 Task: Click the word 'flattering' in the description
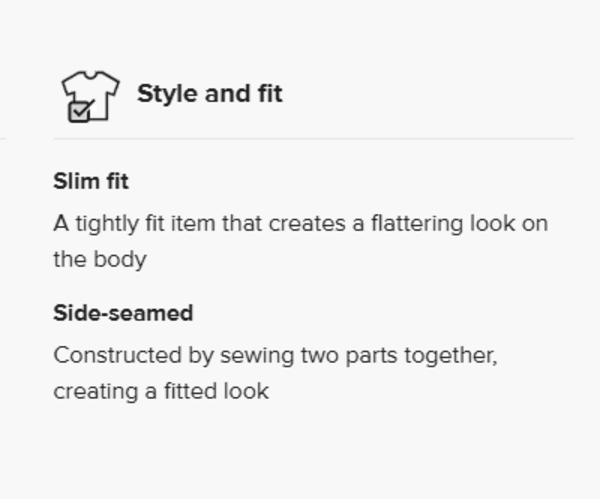(417, 224)
